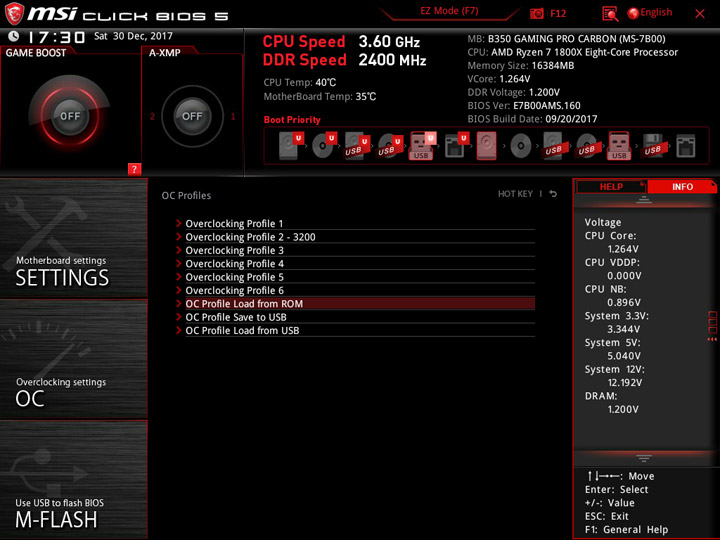Switch to the HELP tab
The width and height of the screenshot is (720, 540).
611,186
